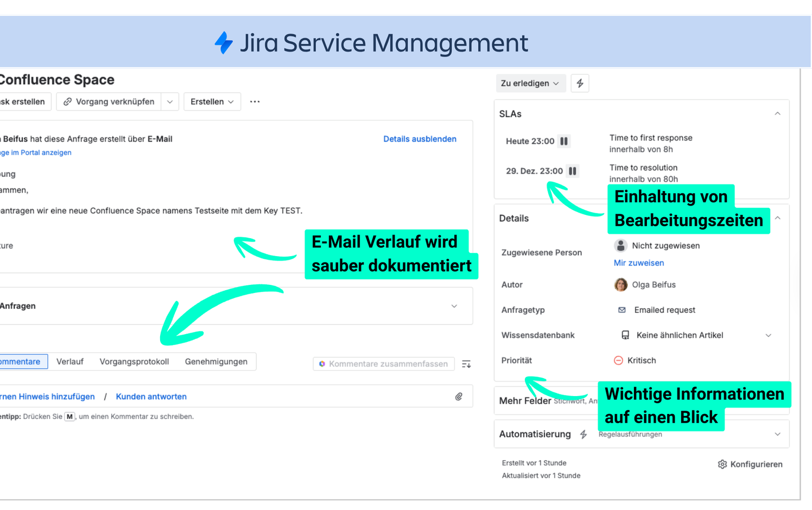Click the Konfigurieren gear icon
This screenshot has width=812, height=510.
[722, 464]
